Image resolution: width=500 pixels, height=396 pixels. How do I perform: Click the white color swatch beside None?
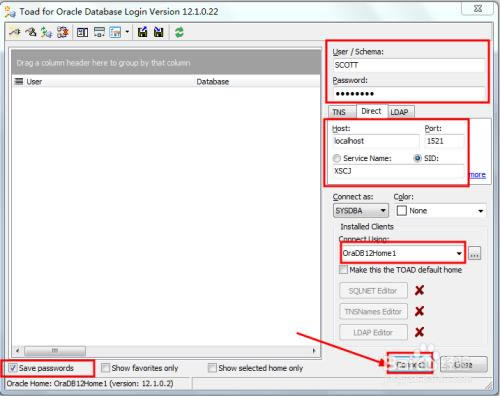[x=402, y=211]
